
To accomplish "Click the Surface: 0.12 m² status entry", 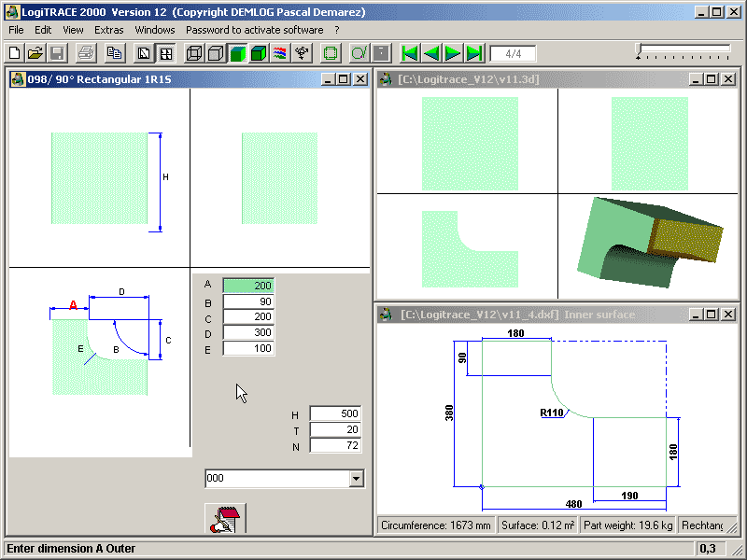I will 538,525.
